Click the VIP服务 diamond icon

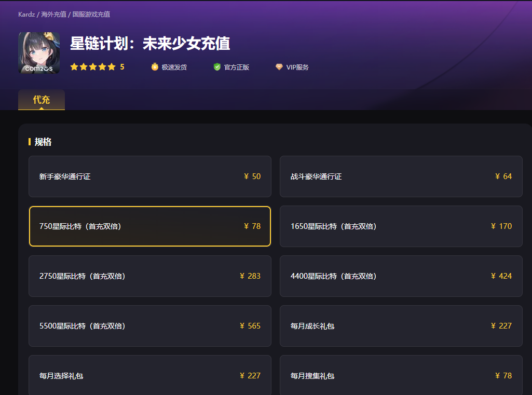pyautogui.click(x=279, y=67)
